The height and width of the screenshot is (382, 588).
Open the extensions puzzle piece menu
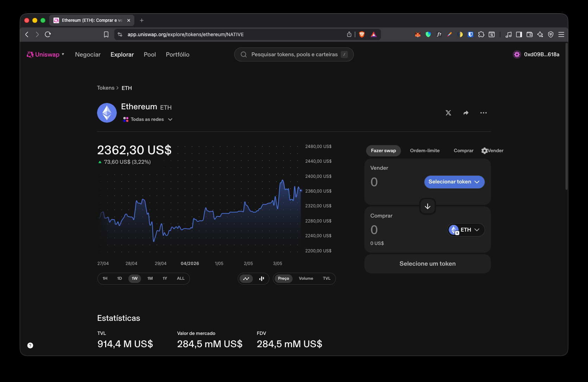481,34
